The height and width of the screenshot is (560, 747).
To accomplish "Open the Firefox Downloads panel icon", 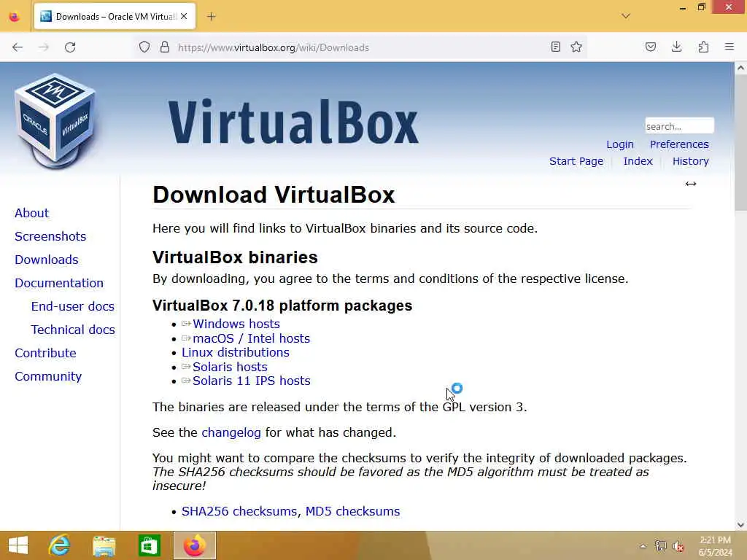I will pos(676,47).
